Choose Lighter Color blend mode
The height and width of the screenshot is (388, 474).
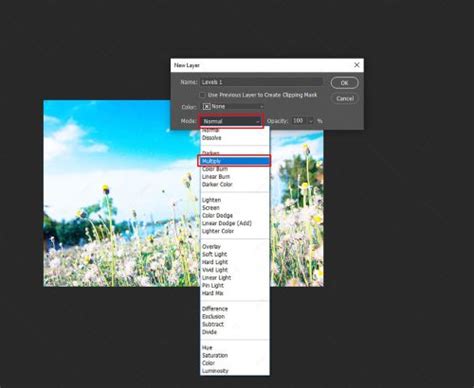tap(235, 231)
